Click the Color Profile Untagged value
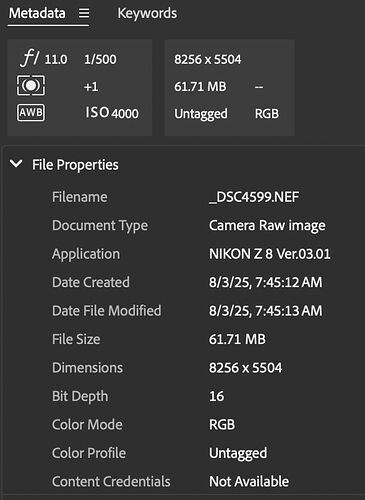The width and height of the screenshot is (365, 500). pos(238,454)
